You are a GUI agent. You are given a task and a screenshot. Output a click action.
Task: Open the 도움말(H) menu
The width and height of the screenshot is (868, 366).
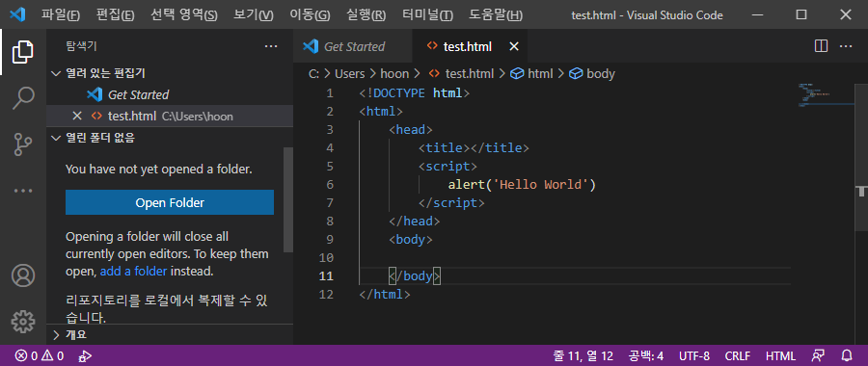(496, 14)
